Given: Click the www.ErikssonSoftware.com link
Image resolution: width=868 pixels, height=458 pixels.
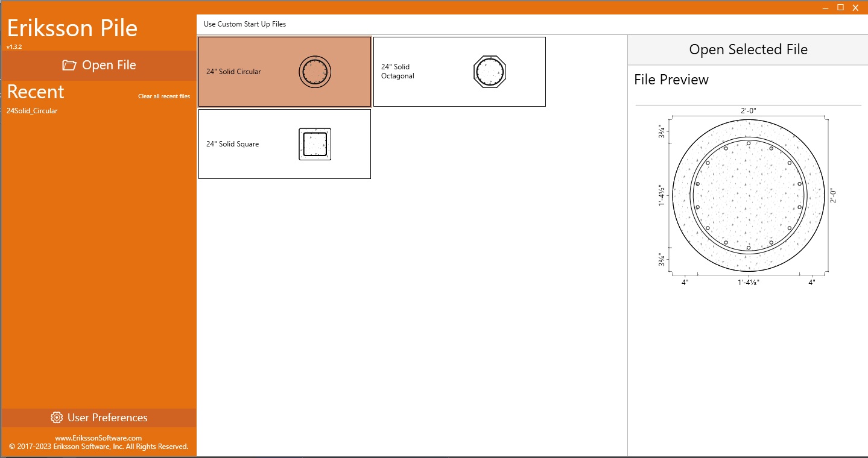Looking at the screenshot, I should point(98,438).
